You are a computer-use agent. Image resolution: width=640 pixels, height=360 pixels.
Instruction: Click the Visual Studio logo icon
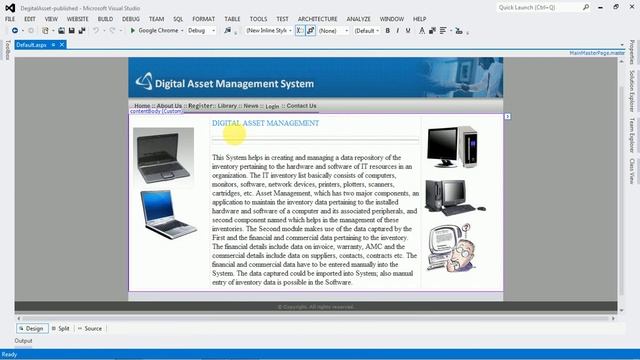[x=10, y=8]
